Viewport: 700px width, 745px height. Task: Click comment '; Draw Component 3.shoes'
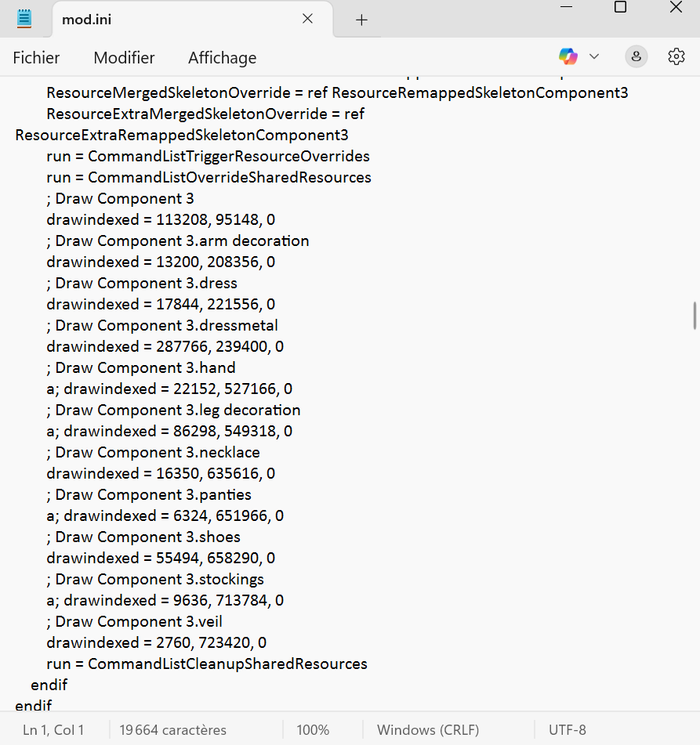click(143, 537)
